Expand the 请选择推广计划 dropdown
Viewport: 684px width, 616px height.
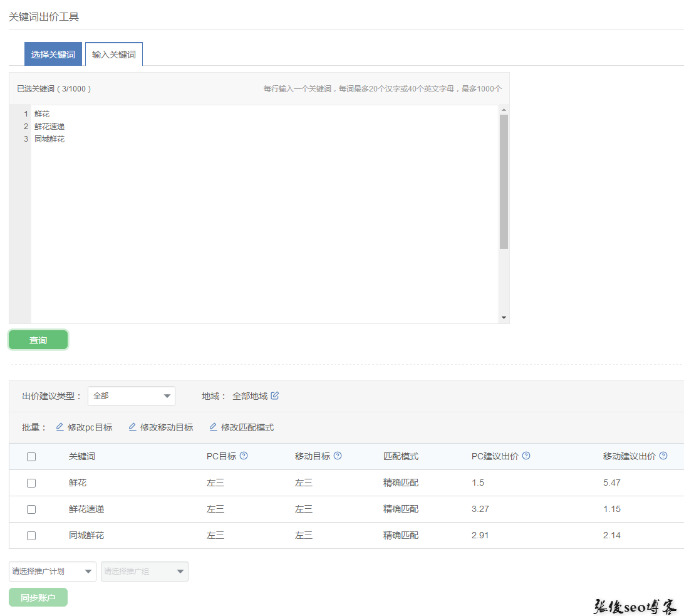[53, 572]
